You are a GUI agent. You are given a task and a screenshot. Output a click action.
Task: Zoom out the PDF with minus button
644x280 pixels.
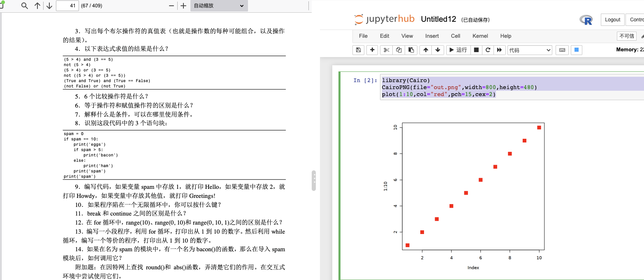[x=171, y=6]
